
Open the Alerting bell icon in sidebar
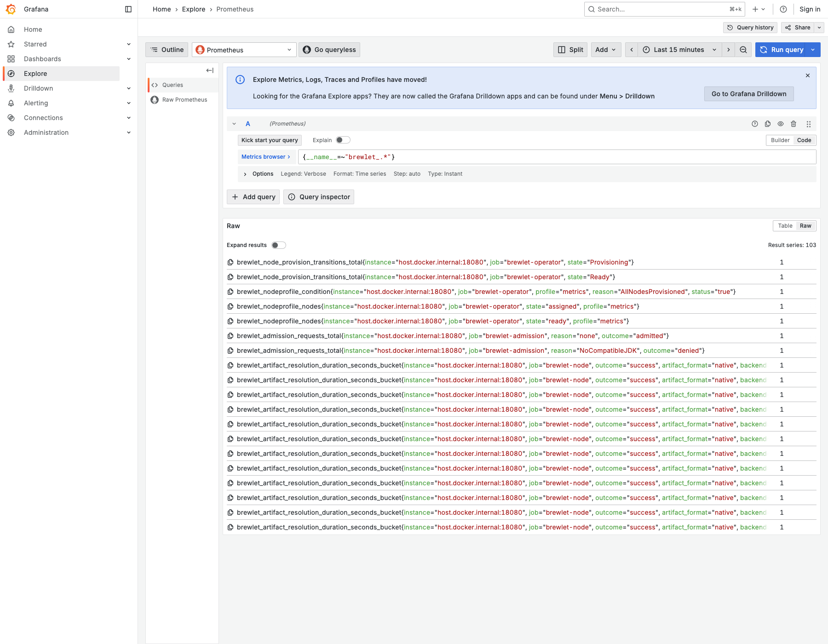(x=11, y=103)
